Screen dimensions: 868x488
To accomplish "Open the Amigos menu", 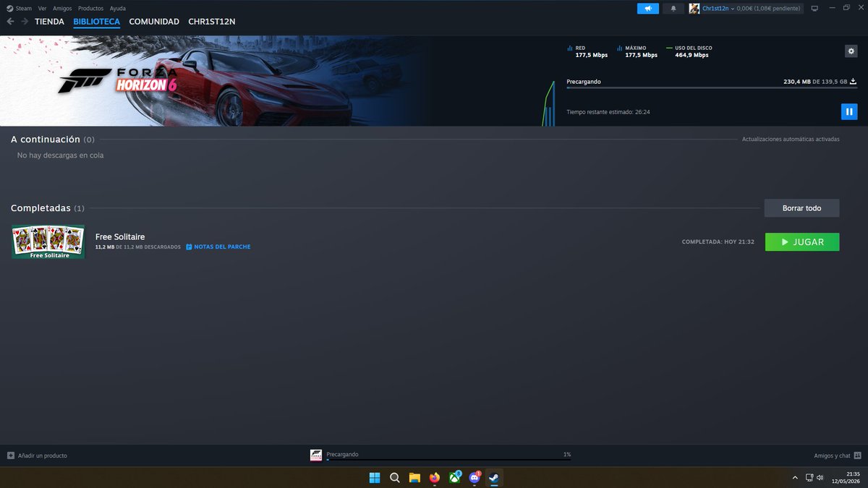I will 62,8.
